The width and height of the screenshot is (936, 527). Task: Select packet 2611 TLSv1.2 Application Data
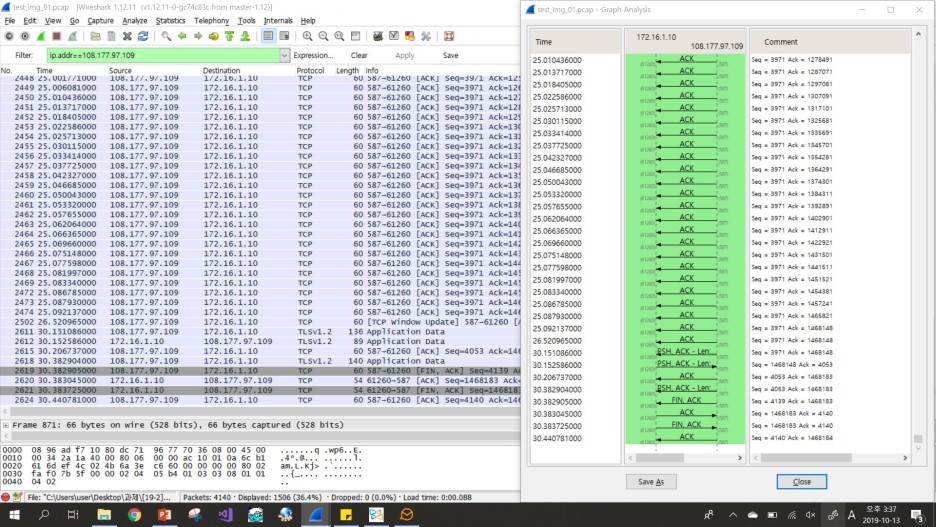click(x=260, y=332)
